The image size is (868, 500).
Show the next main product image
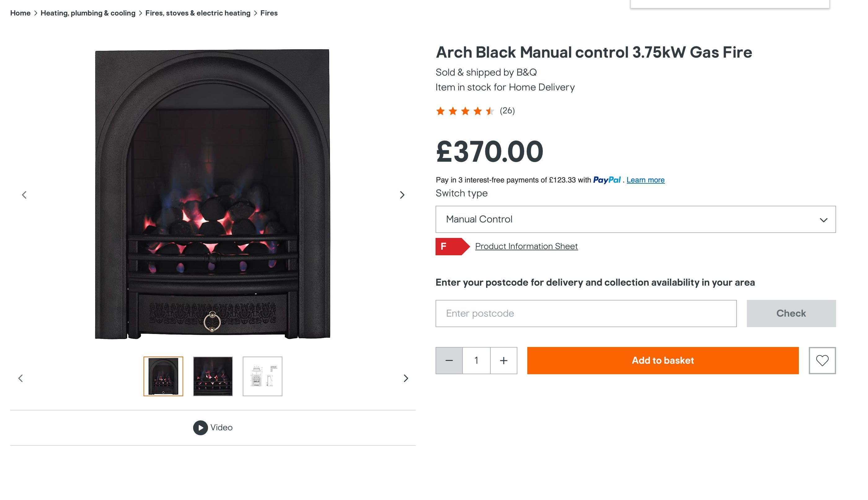(402, 195)
